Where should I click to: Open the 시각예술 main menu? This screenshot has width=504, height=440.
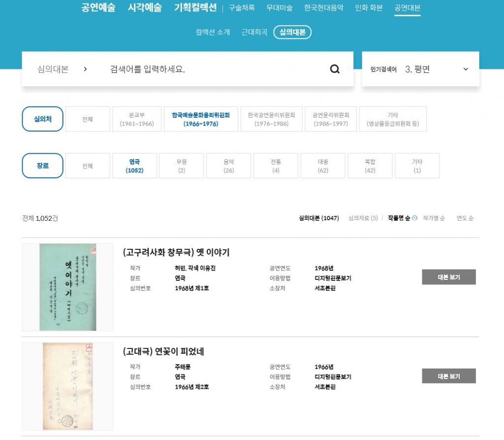[x=145, y=8]
